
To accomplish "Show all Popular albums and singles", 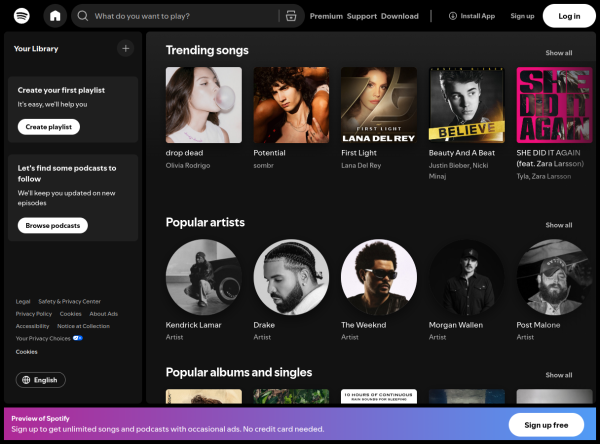I will (559, 375).
